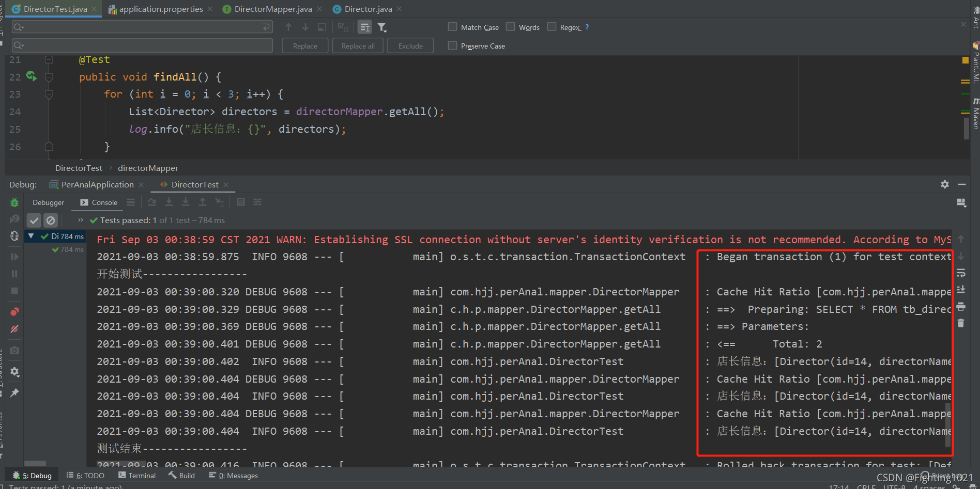Image resolution: width=980 pixels, height=489 pixels.
Task: Rerun debug with the green bug icon
Action: point(14,202)
